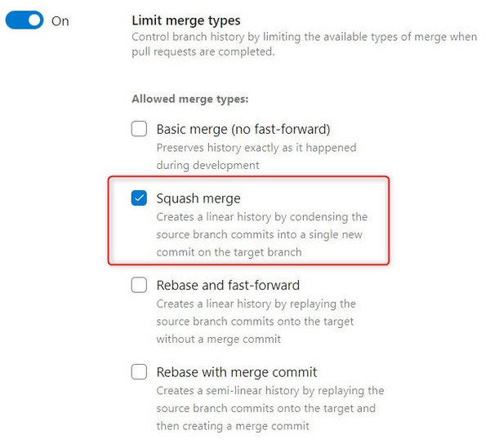490x448 pixels.
Task: Click the "Preserves history exactly" description
Action: [256, 148]
